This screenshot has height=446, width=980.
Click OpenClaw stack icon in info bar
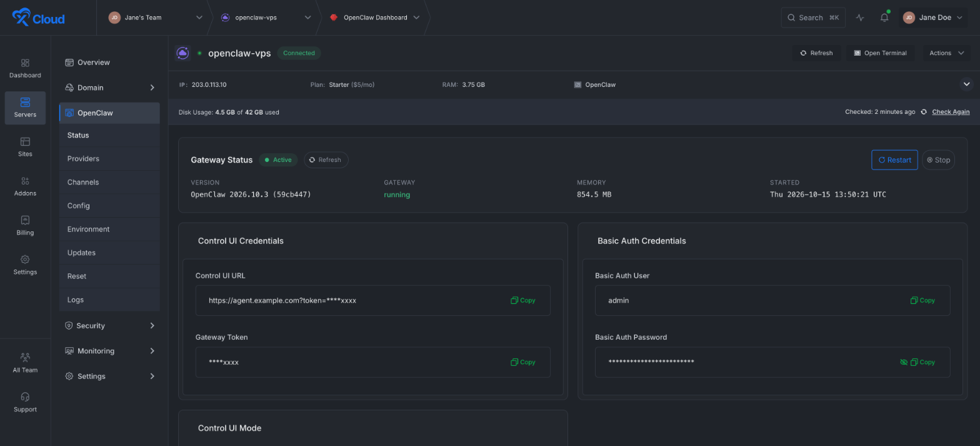[577, 84]
